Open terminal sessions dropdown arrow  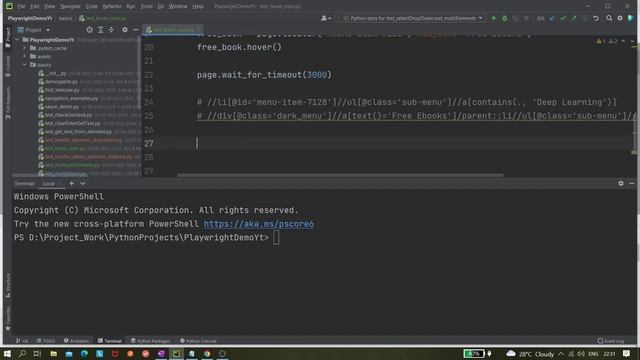(x=83, y=184)
